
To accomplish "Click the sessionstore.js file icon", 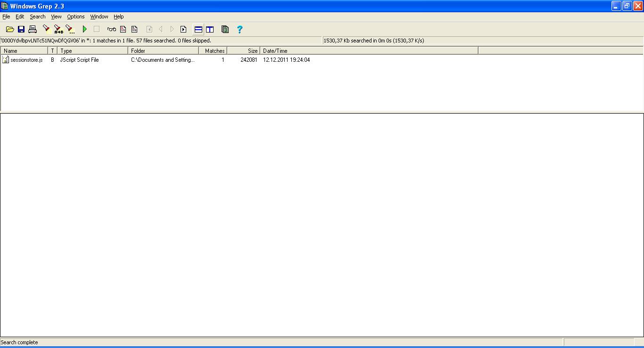I will point(6,59).
